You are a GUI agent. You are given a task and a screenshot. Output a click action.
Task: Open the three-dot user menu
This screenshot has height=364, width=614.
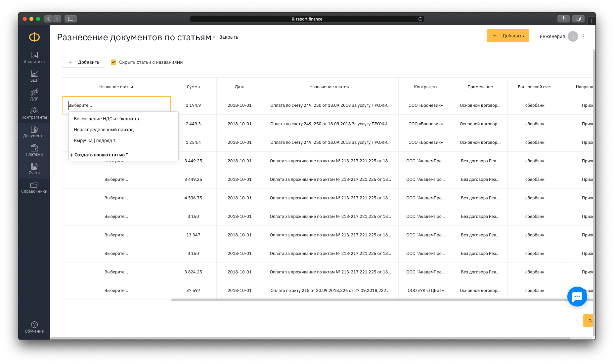(584, 36)
